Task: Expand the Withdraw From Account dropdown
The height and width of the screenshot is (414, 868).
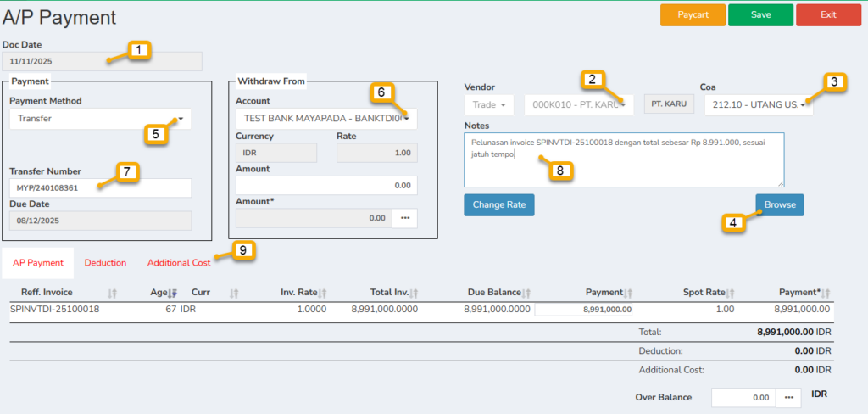Action: click(326, 119)
